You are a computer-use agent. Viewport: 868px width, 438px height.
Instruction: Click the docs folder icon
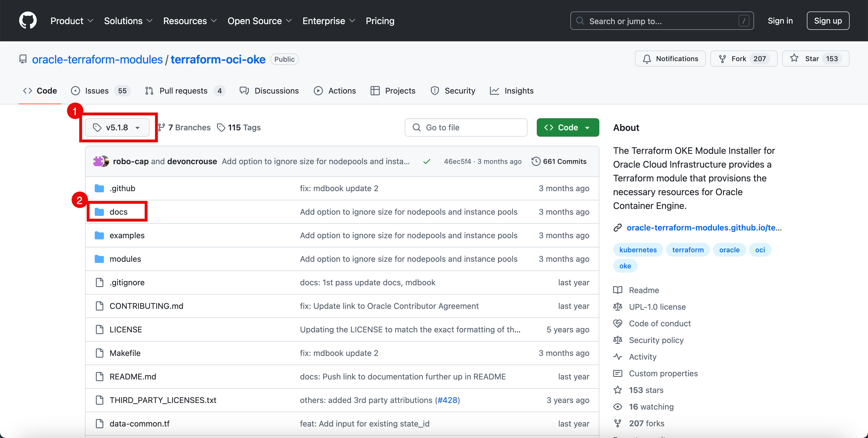(99, 212)
